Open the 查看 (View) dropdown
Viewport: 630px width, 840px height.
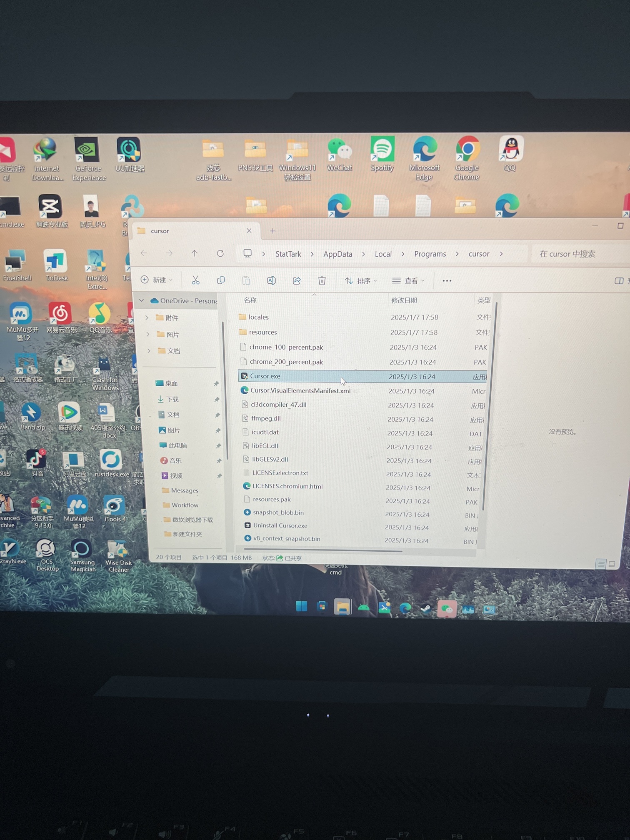point(408,281)
